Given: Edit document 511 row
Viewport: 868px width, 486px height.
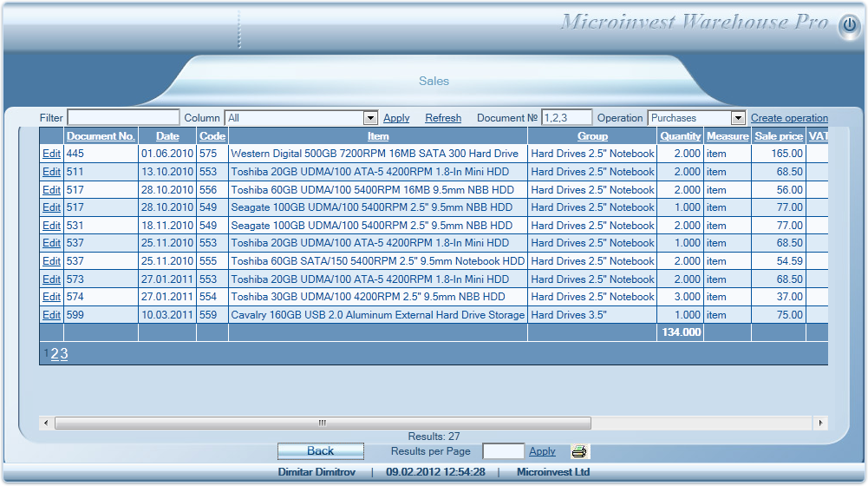Looking at the screenshot, I should 51,172.
